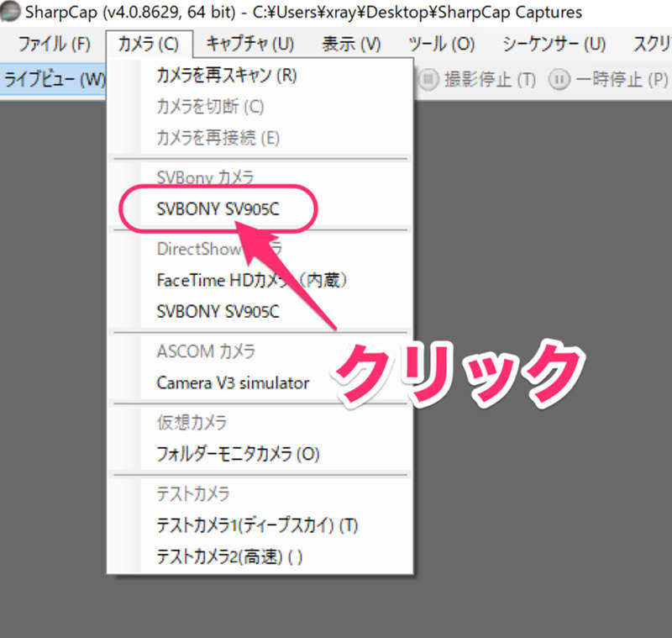Screen dimensions: 672x638
Task: Click the SharpCap app icon in title bar
Action: (x=10, y=13)
